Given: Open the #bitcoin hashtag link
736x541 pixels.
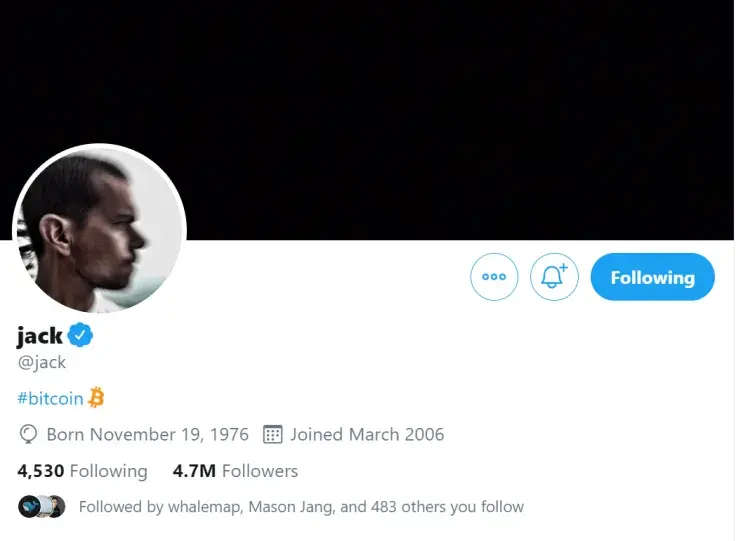Looking at the screenshot, I should click(x=50, y=398).
